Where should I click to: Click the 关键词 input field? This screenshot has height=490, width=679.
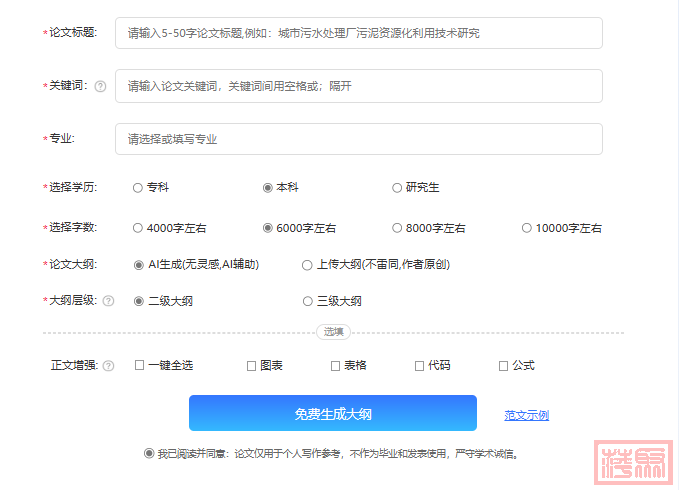pos(359,86)
